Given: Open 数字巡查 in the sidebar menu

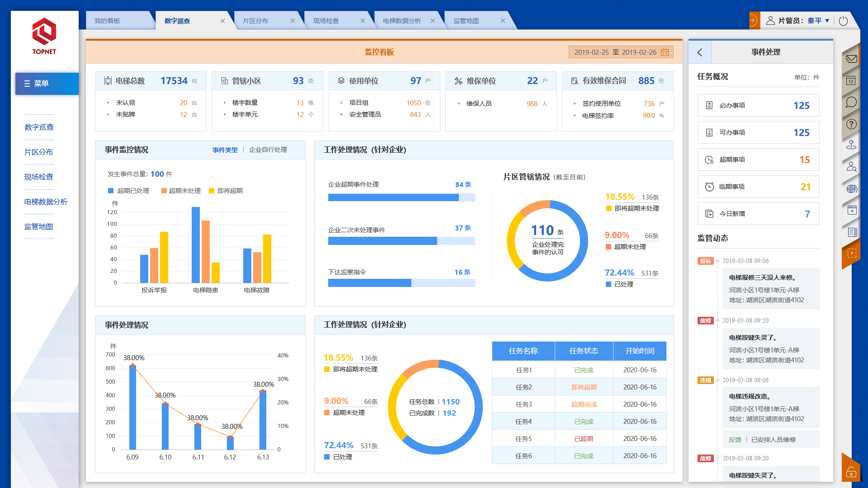Looking at the screenshot, I should coord(39,127).
